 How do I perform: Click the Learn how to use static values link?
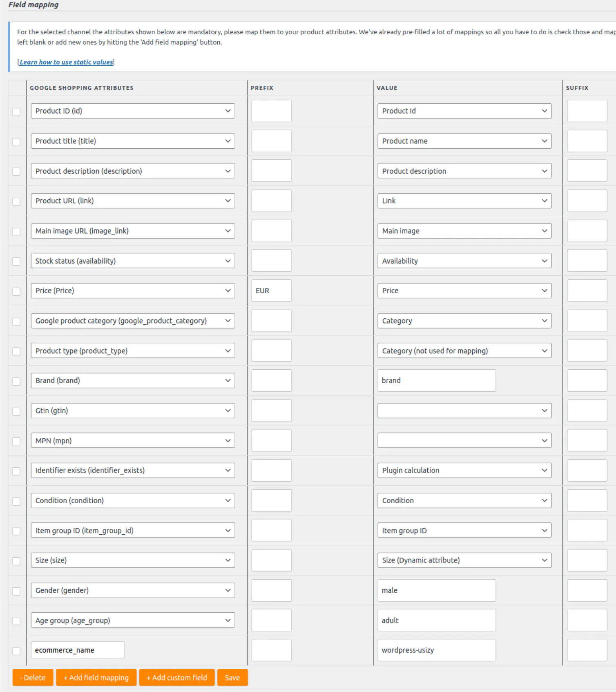[66, 62]
